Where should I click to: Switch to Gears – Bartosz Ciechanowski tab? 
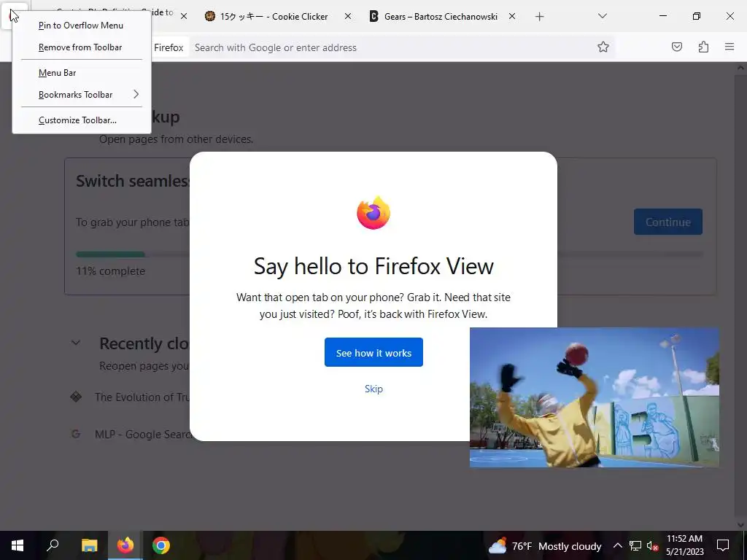point(441,17)
